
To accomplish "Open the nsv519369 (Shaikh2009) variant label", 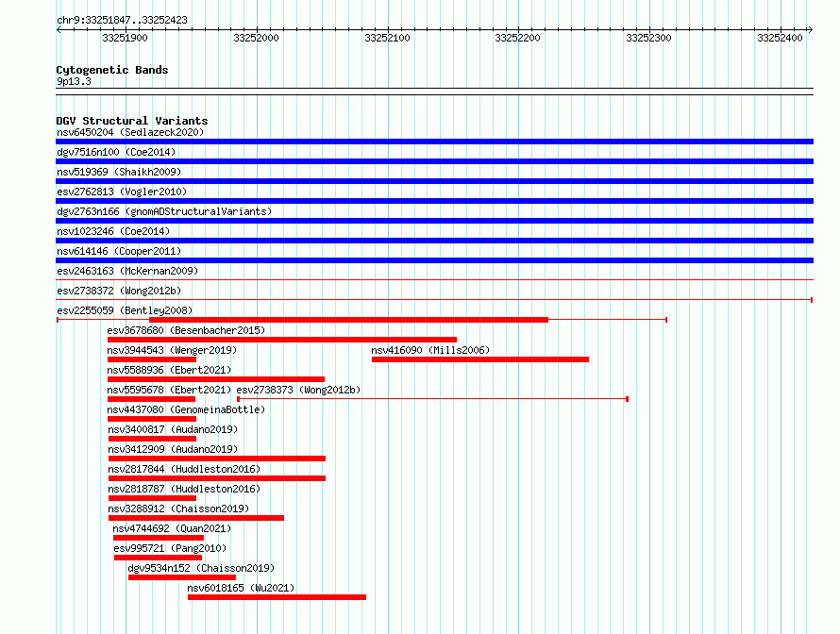I will tap(119, 172).
